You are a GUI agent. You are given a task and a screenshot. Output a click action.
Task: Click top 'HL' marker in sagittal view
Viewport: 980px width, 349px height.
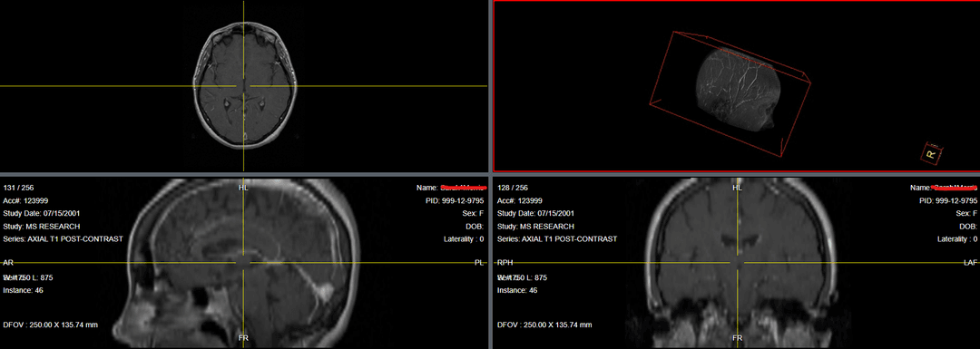click(x=244, y=188)
